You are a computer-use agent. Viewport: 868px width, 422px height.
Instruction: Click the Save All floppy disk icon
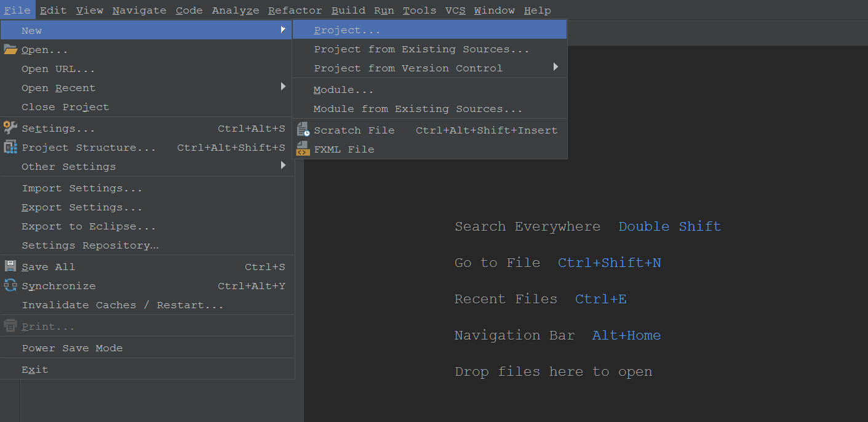click(10, 266)
